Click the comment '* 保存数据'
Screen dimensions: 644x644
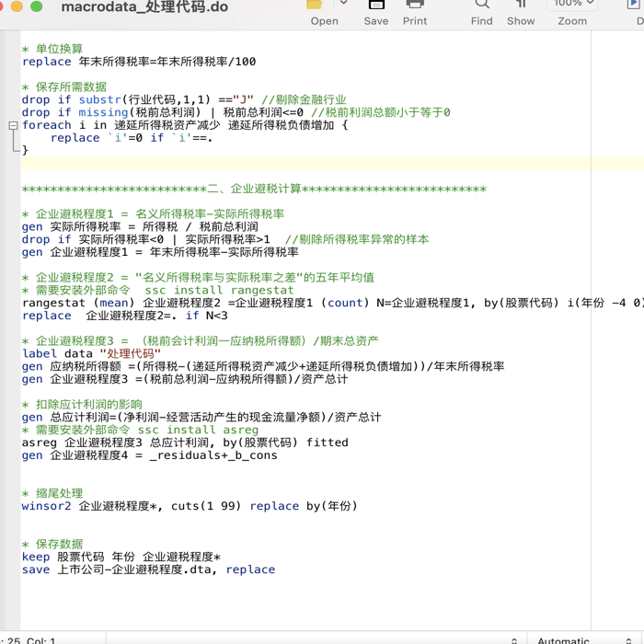(x=52, y=545)
